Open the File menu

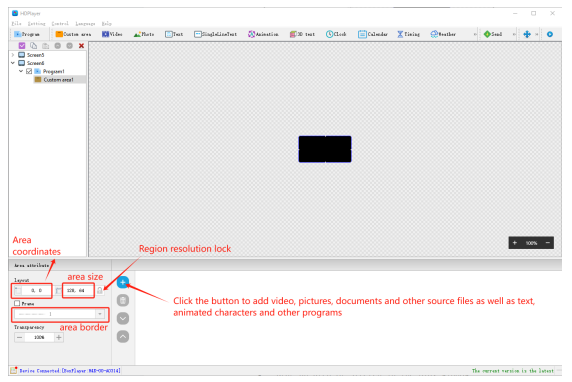(16, 23)
